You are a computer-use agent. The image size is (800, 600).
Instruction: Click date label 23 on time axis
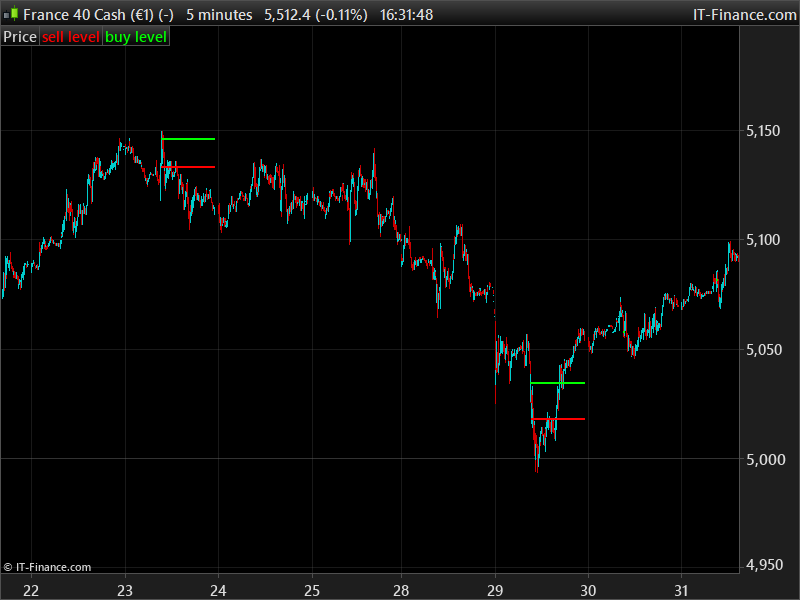(x=125, y=591)
